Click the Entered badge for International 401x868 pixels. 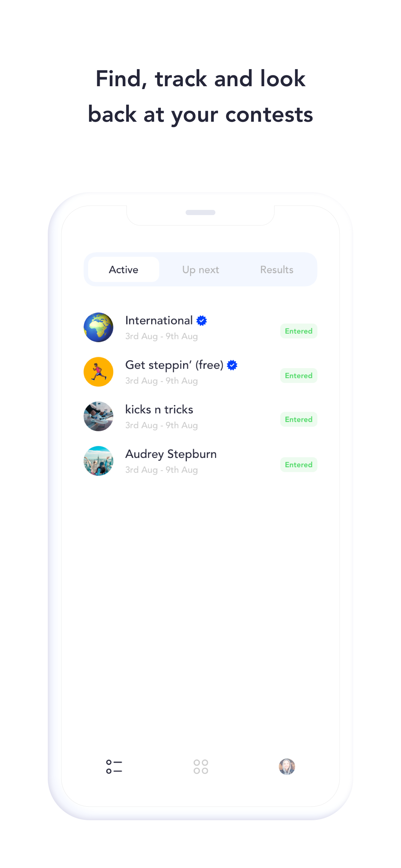(x=299, y=331)
